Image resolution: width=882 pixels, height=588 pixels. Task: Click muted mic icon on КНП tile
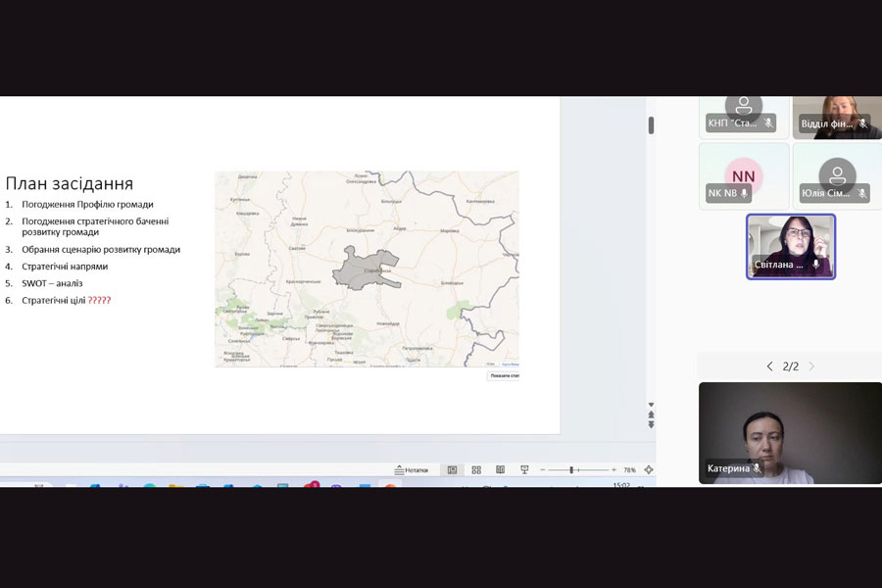point(768,122)
